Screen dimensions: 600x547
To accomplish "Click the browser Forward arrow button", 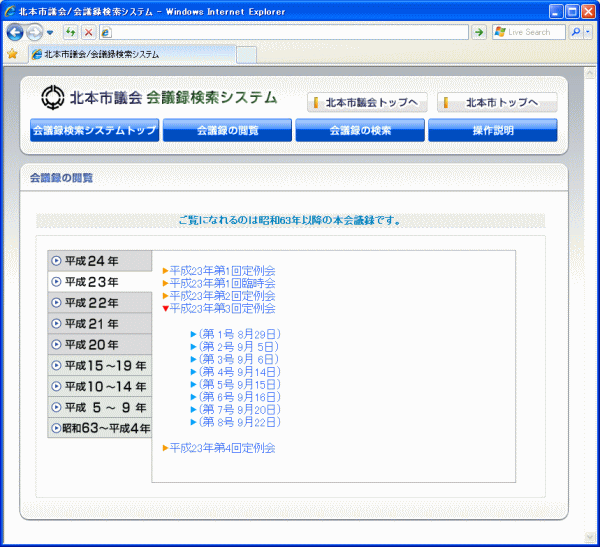I will [35, 33].
